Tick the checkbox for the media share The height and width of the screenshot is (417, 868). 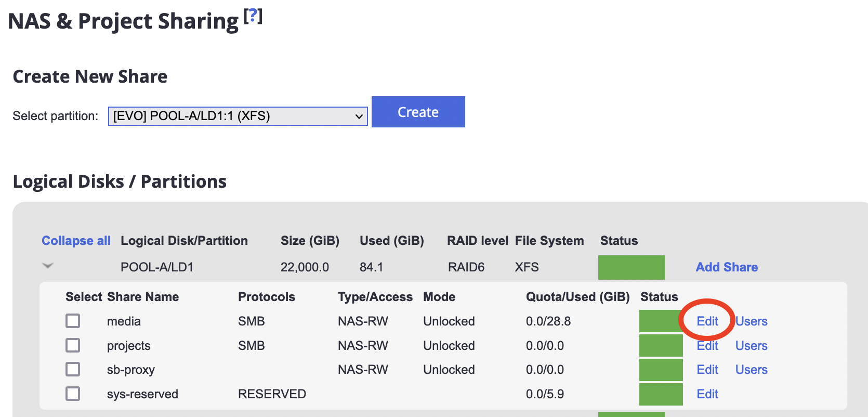click(x=73, y=321)
